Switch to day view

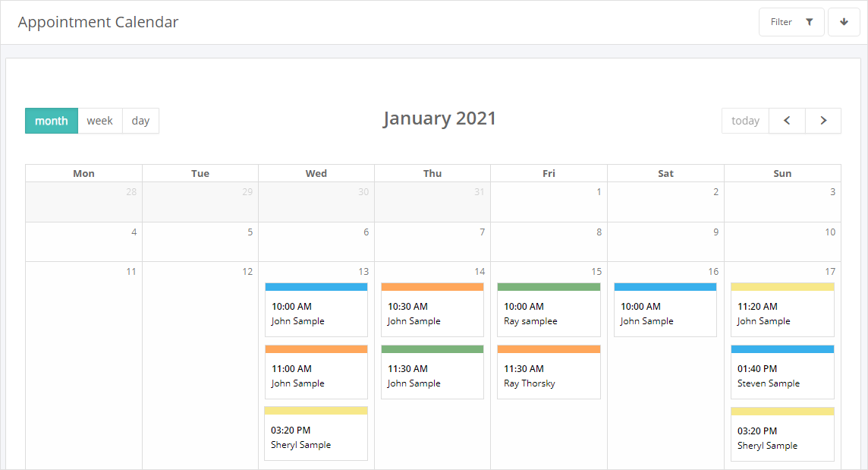coord(140,121)
